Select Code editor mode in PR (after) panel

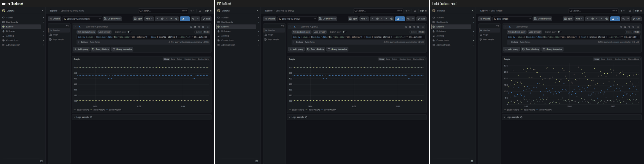(422, 32)
